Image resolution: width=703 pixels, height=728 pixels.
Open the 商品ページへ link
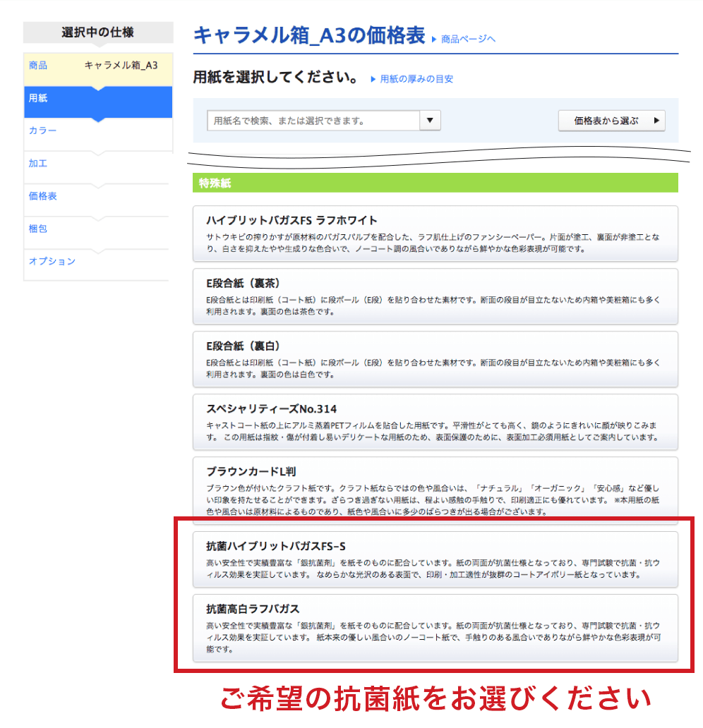(x=467, y=40)
